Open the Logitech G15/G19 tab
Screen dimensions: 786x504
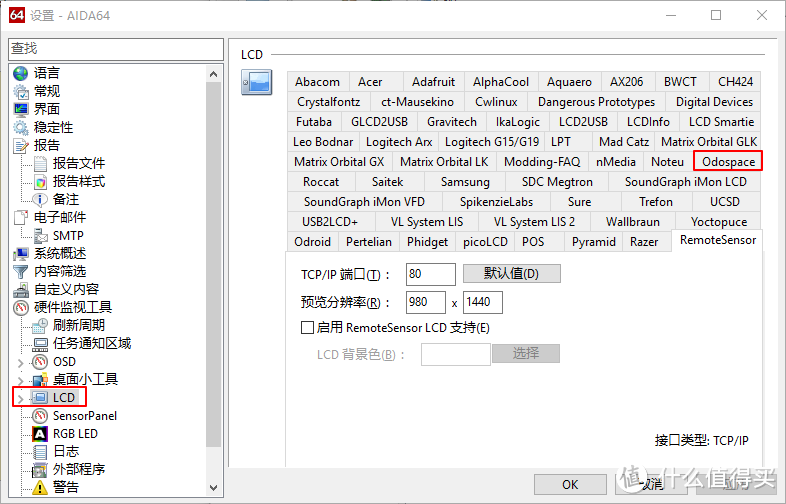pos(492,142)
